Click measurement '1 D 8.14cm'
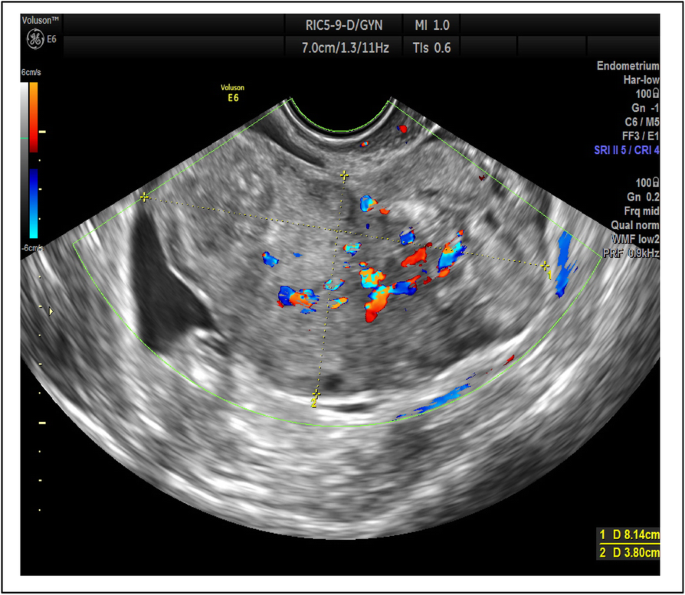This screenshot has height=595, width=685. (629, 535)
